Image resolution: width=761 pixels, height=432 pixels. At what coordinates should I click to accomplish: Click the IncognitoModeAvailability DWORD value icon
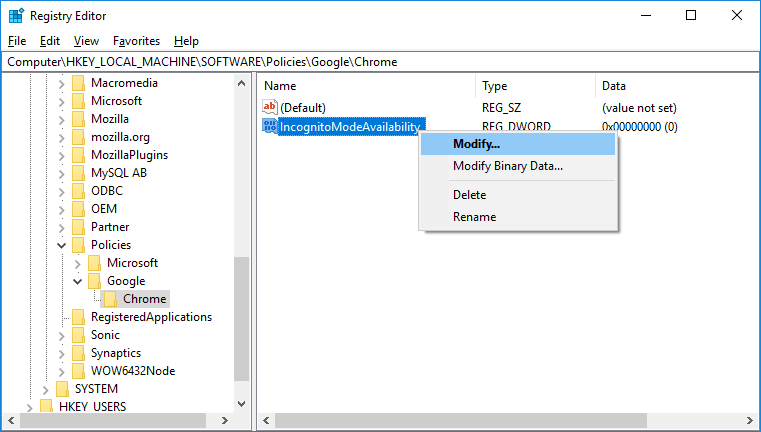(270, 126)
